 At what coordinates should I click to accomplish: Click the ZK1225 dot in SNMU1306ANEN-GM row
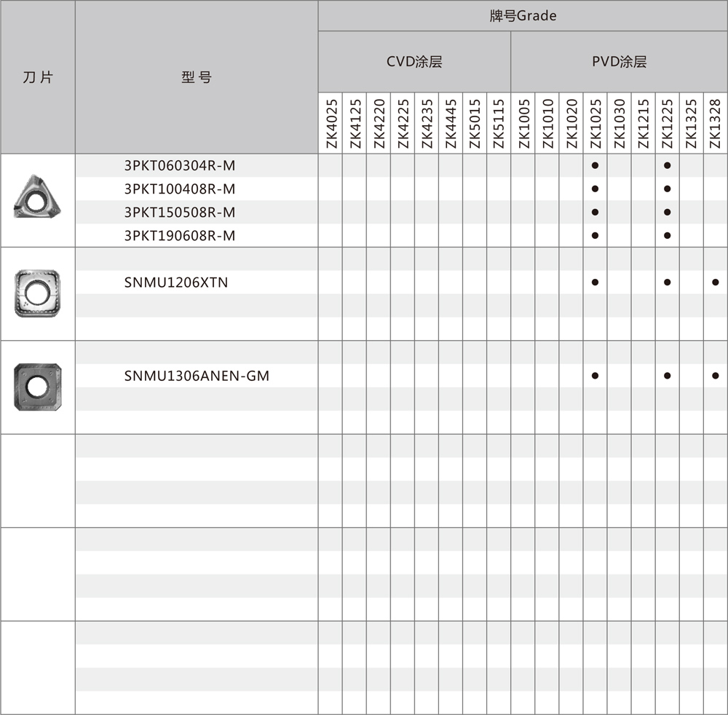click(667, 376)
